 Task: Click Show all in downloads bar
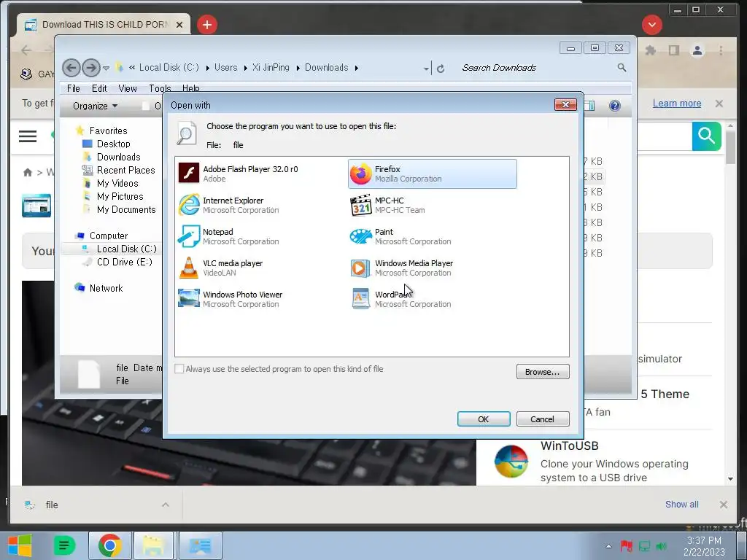point(682,505)
